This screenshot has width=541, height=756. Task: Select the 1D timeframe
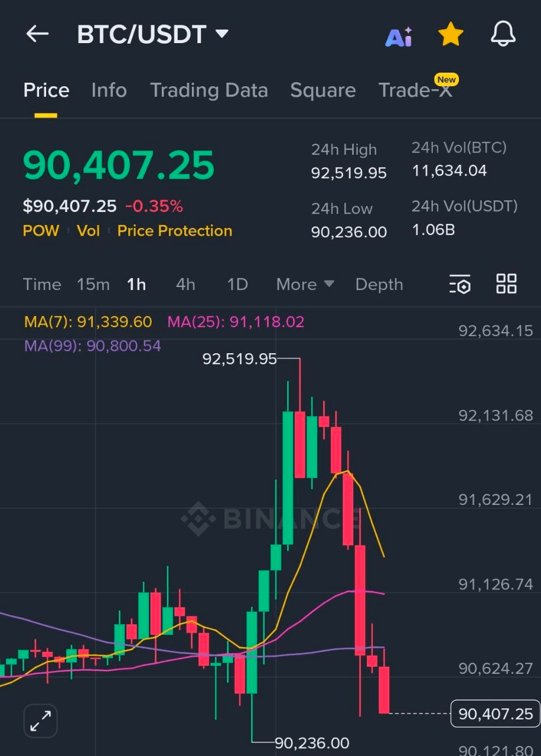point(237,284)
